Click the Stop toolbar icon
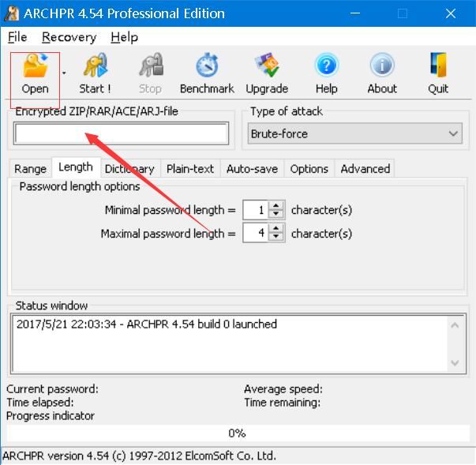The width and height of the screenshot is (476, 465). (x=151, y=73)
